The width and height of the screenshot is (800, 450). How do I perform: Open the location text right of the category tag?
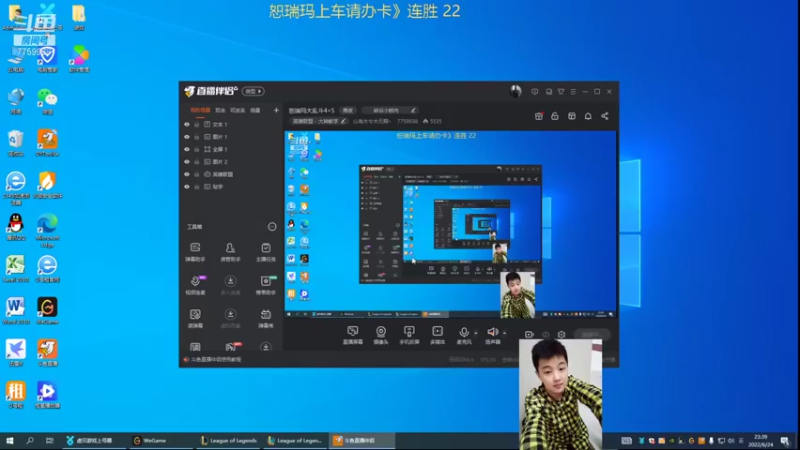point(372,121)
